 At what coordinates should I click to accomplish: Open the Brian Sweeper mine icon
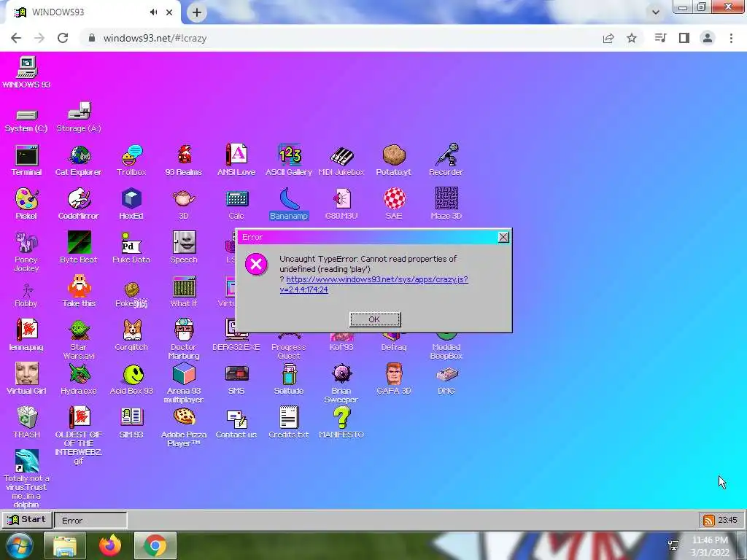341,373
